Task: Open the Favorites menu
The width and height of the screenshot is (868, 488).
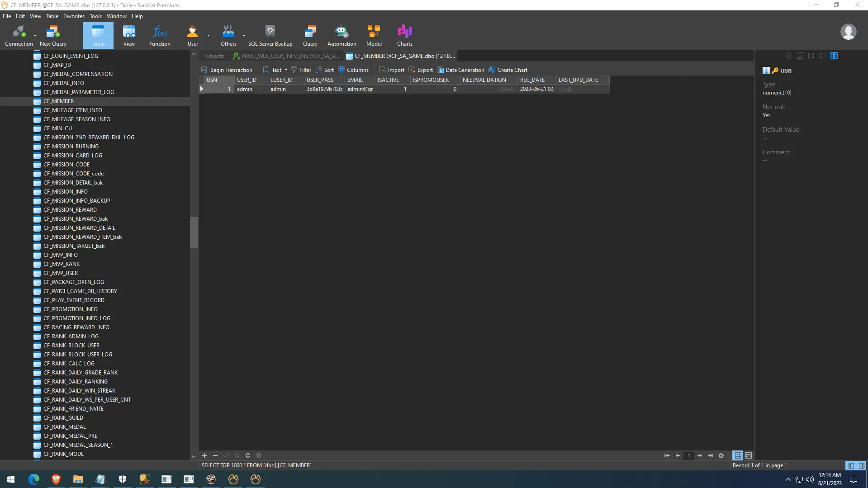Action: pyautogui.click(x=74, y=16)
